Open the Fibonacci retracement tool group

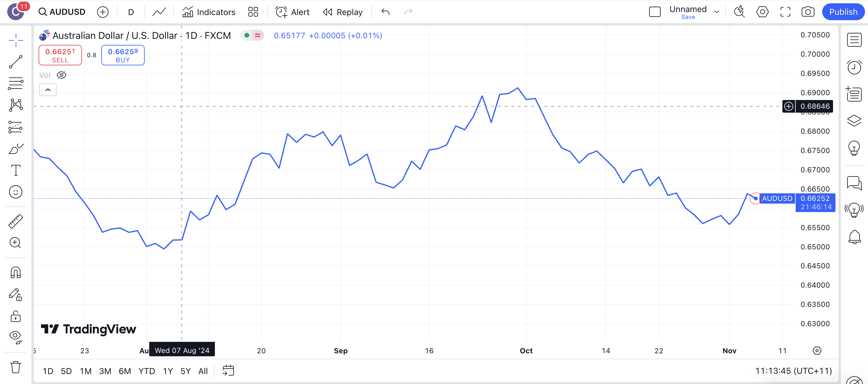pos(15,83)
